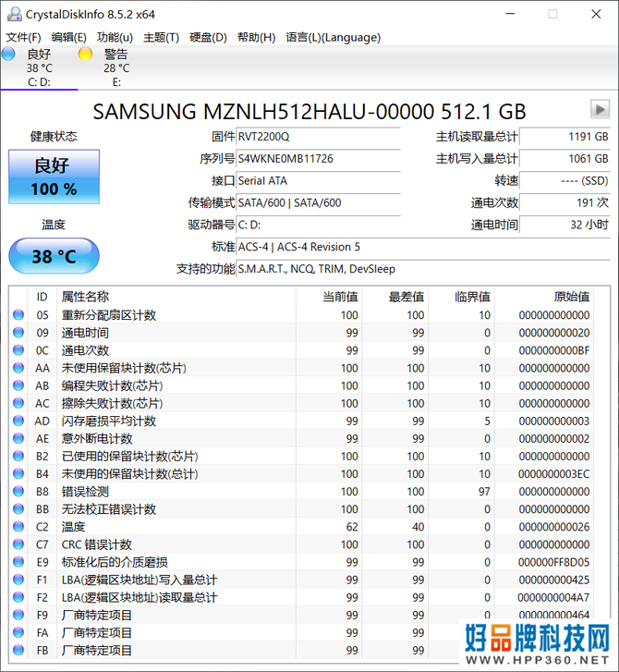
Task: Click the host reads value 1191 GB
Action: [x=564, y=137]
